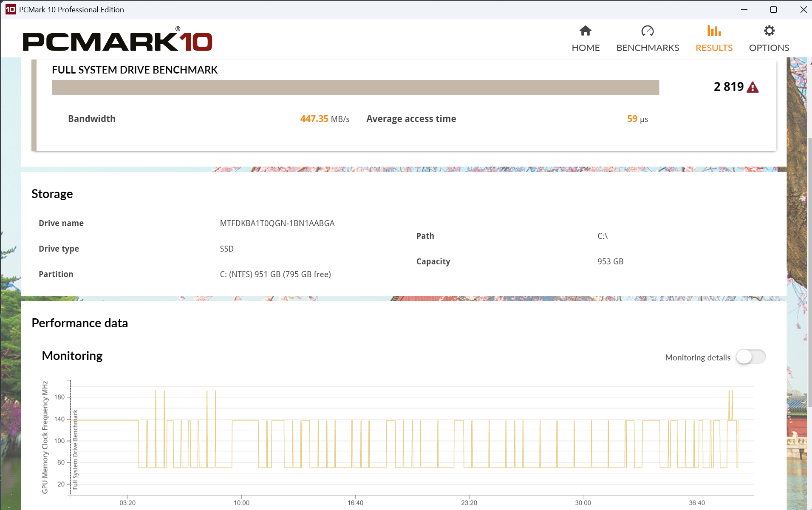The image size is (812, 510).
Task: Click the PCMARK10 logo
Action: 118,40
